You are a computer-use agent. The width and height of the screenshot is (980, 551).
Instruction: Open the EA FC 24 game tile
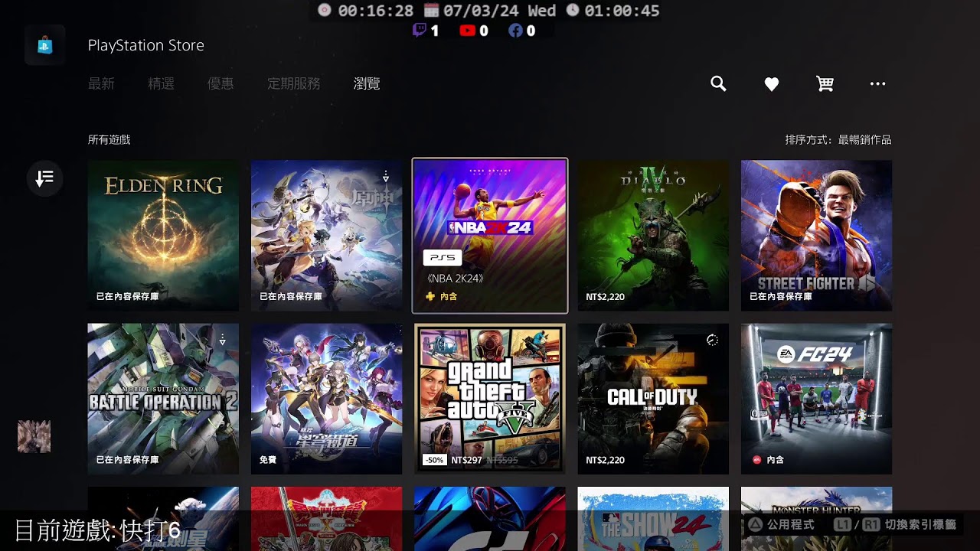pyautogui.click(x=816, y=399)
